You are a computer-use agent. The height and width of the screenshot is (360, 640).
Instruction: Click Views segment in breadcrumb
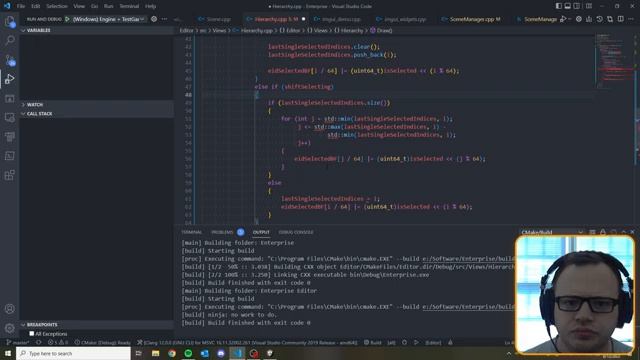tap(219, 31)
